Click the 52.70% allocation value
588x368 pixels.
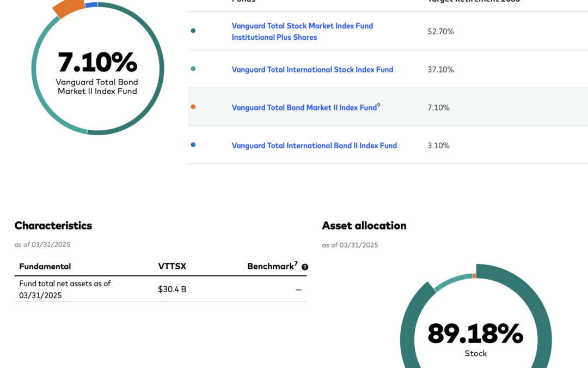click(440, 32)
